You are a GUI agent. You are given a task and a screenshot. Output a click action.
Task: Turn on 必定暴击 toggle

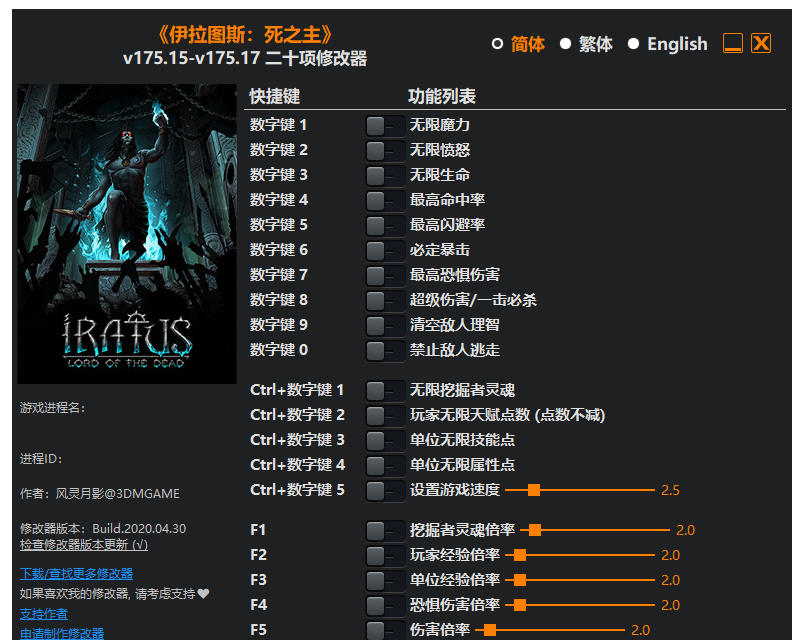[x=385, y=250]
